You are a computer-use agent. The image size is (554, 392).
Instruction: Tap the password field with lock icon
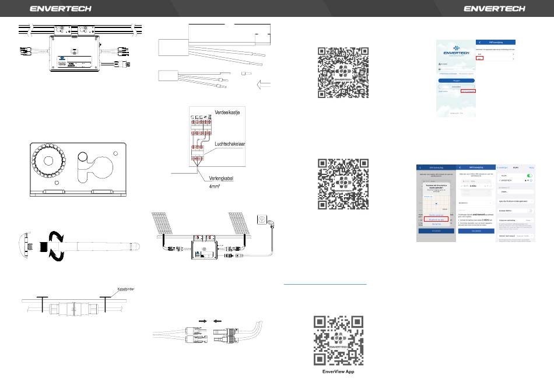pos(457,69)
